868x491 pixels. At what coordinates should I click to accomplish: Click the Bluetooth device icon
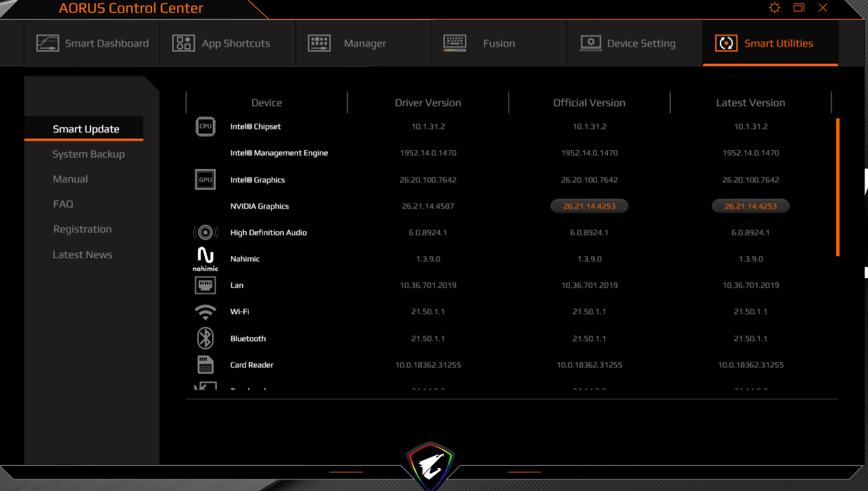click(x=206, y=338)
